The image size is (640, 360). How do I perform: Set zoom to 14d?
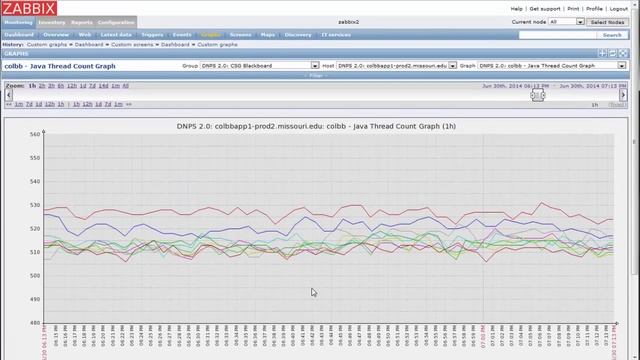pyautogui.click(x=103, y=86)
